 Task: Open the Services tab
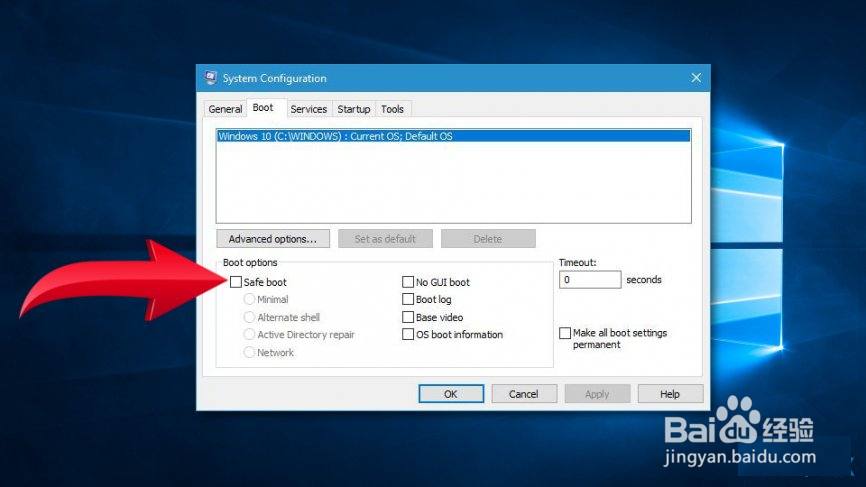(x=309, y=109)
